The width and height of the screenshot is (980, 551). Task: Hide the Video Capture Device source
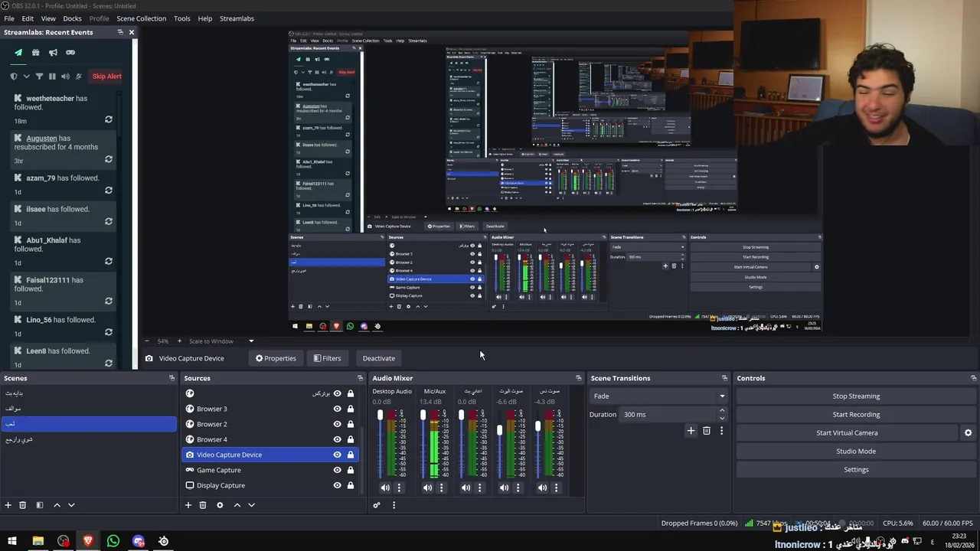[x=337, y=455]
